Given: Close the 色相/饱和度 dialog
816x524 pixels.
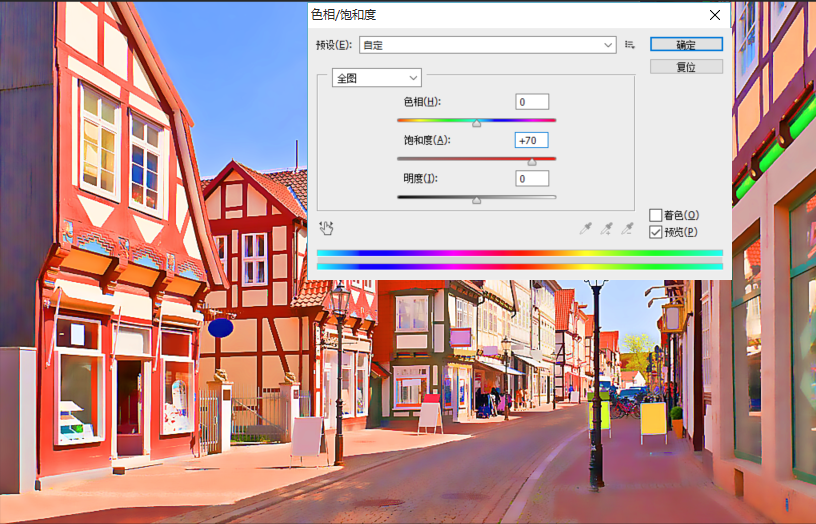Looking at the screenshot, I should [x=715, y=15].
